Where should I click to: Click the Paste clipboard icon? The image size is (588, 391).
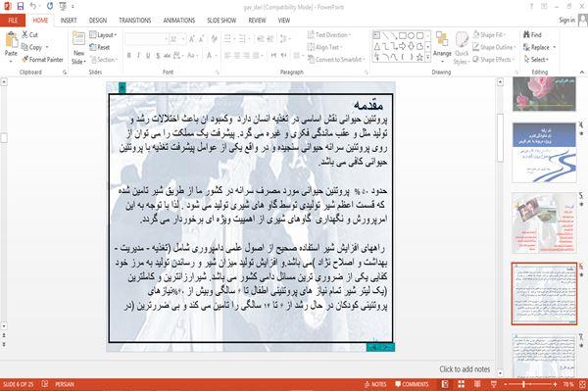point(11,40)
